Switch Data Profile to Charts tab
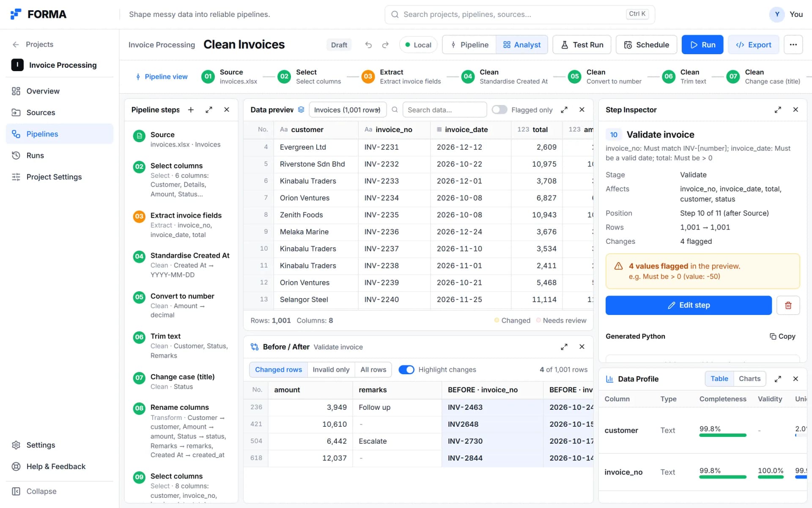This screenshot has width=812, height=508. click(x=749, y=379)
